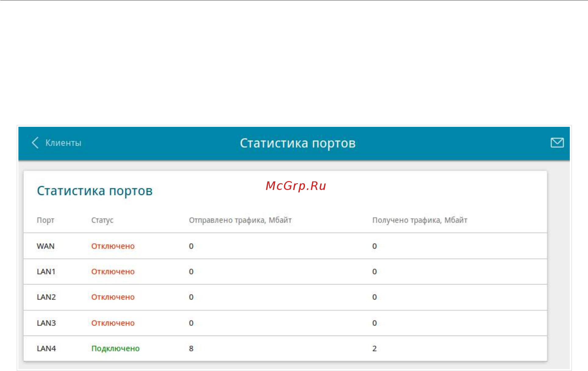Click LAN2 received traffic value 0
588x371 pixels.
(375, 297)
